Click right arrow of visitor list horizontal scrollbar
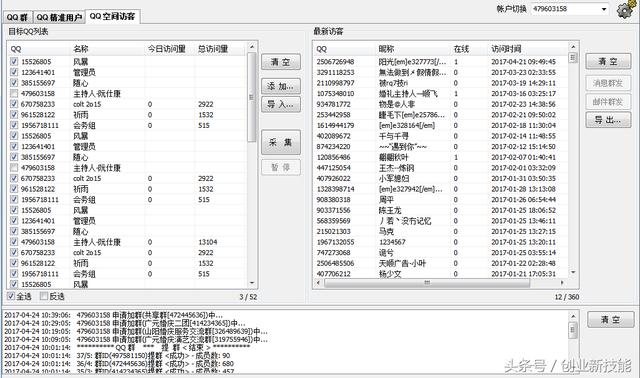The image size is (640, 378). (x=562, y=282)
